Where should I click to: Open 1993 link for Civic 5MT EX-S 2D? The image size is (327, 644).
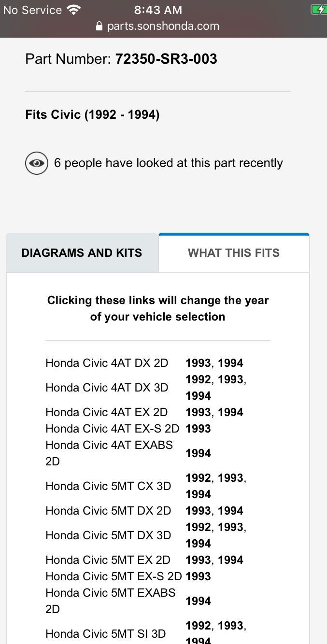pos(198,576)
